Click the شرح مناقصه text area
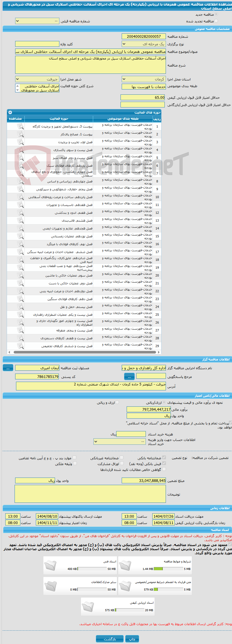The width and height of the screenshot is (232, 644). click(91, 65)
